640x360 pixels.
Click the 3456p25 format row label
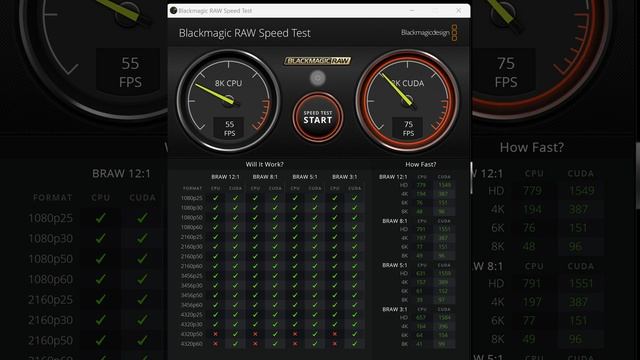tap(191, 276)
